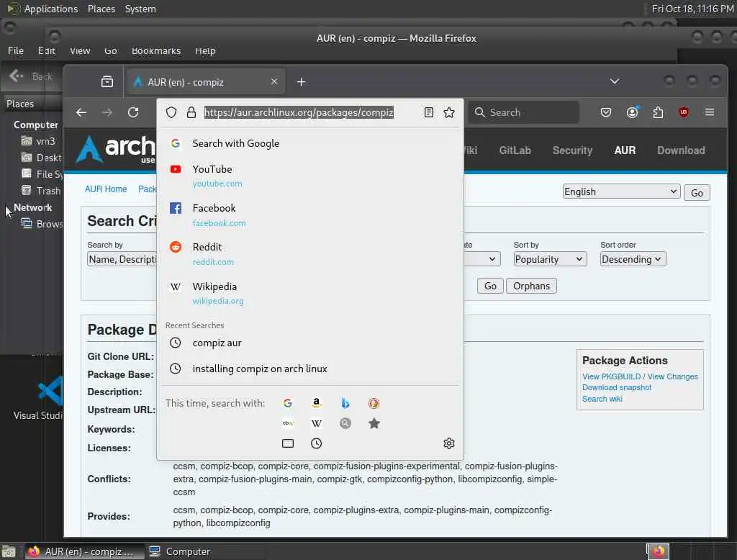This screenshot has height=560, width=737.
Task: Click Go button next to English
Action: pyautogui.click(x=697, y=193)
